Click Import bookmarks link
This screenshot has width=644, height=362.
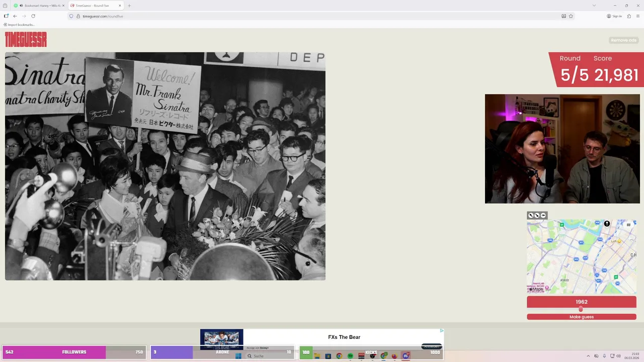19,25
